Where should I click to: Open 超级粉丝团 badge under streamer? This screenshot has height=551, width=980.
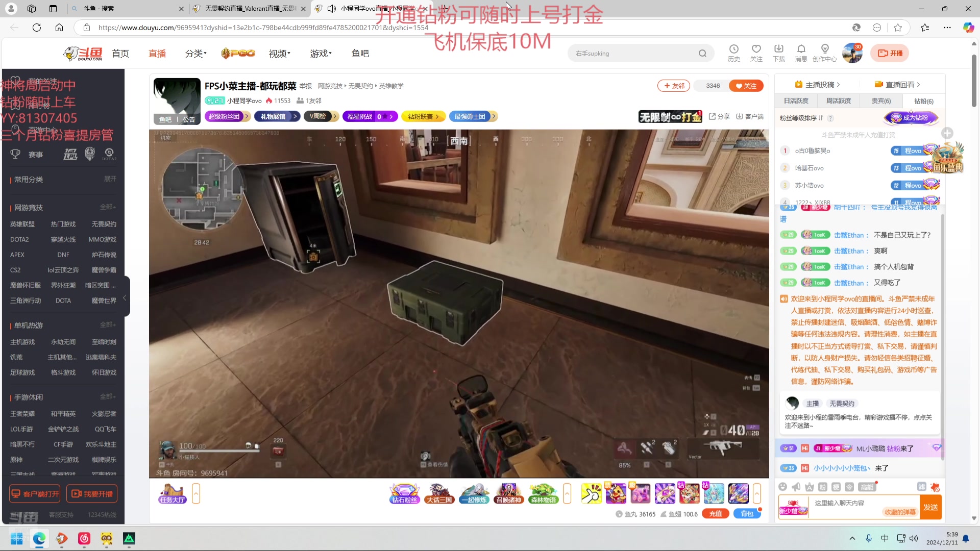click(x=227, y=116)
